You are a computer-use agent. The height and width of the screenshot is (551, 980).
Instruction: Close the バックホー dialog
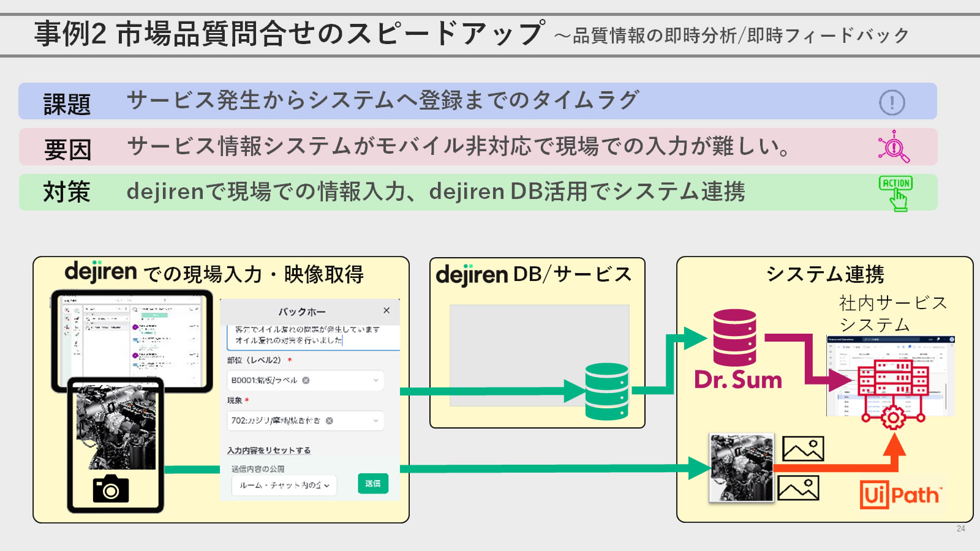[x=386, y=310]
